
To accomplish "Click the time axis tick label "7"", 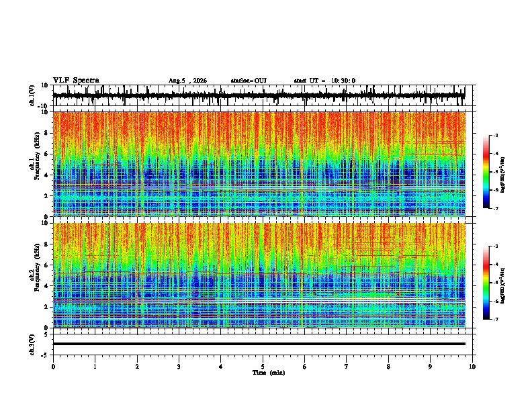I will coord(347,367).
